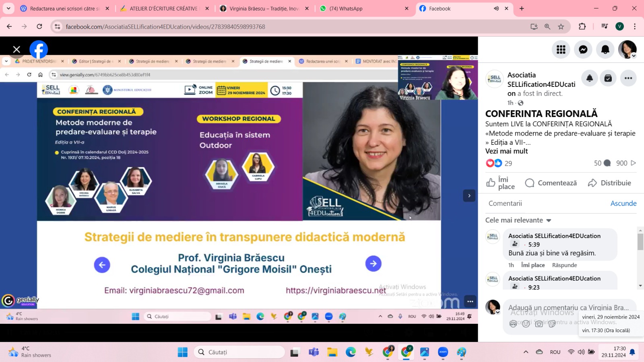Click the Facebook logo home icon

pyautogui.click(x=39, y=49)
